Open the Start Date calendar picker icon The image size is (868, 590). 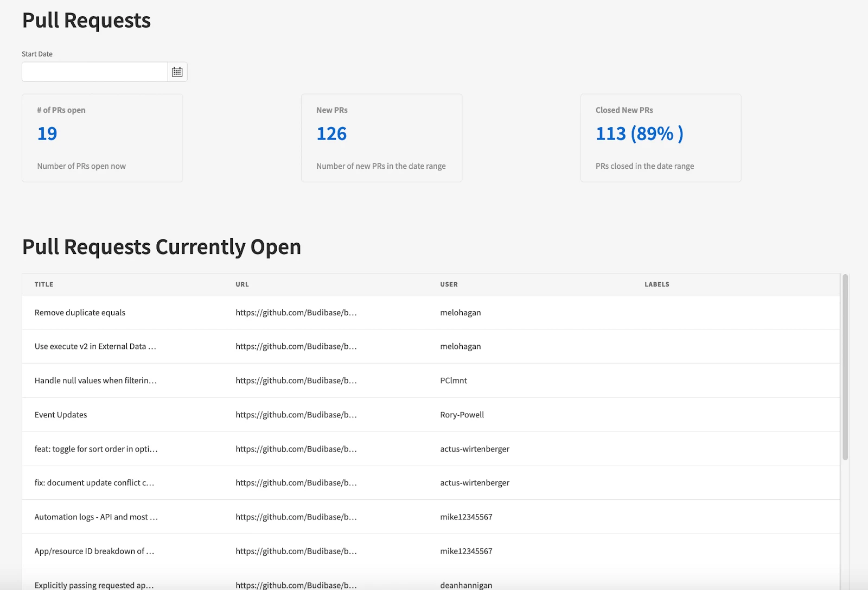(x=177, y=72)
